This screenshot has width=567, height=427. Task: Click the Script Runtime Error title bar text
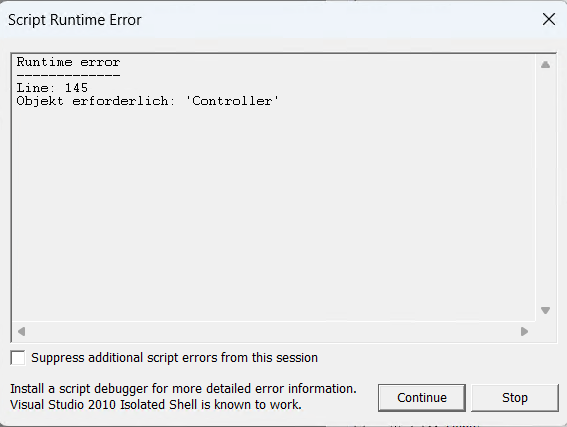point(74,20)
